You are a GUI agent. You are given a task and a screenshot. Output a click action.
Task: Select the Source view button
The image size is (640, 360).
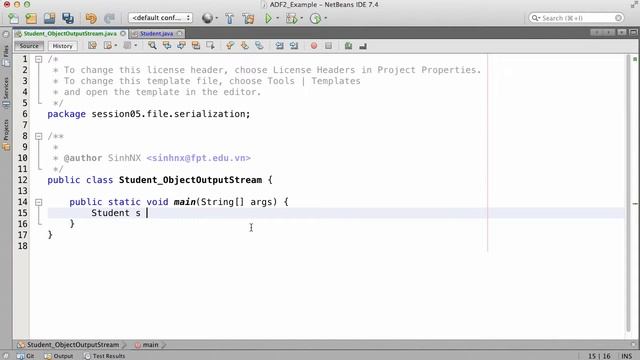[29, 46]
